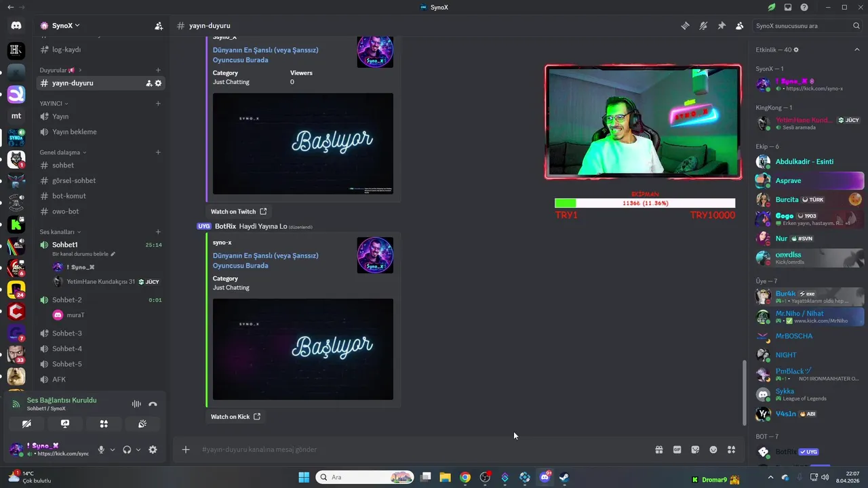Screen dimensions: 868x488
Task: Click the search magnifier in server search box
Action: tap(856, 26)
